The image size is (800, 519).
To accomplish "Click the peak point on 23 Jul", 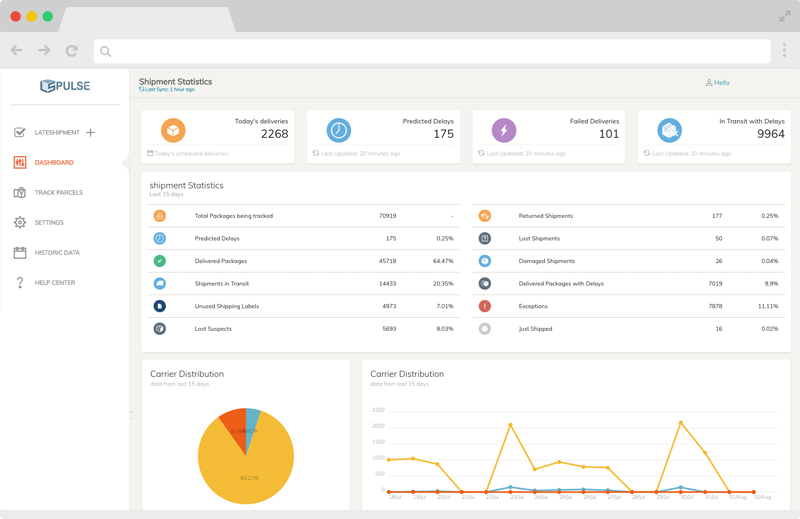I will [x=510, y=425].
